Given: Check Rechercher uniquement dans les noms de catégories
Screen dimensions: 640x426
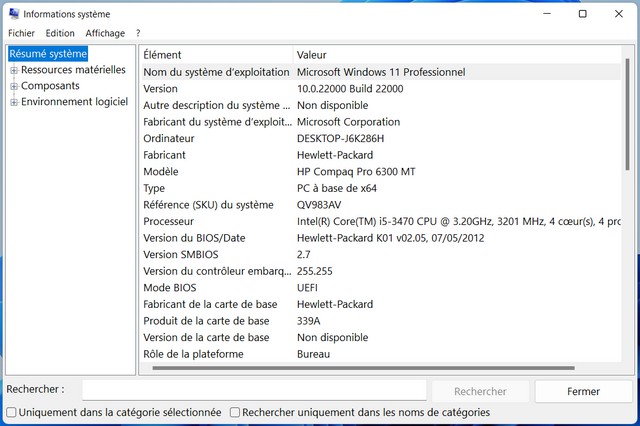Looking at the screenshot, I should [235, 413].
